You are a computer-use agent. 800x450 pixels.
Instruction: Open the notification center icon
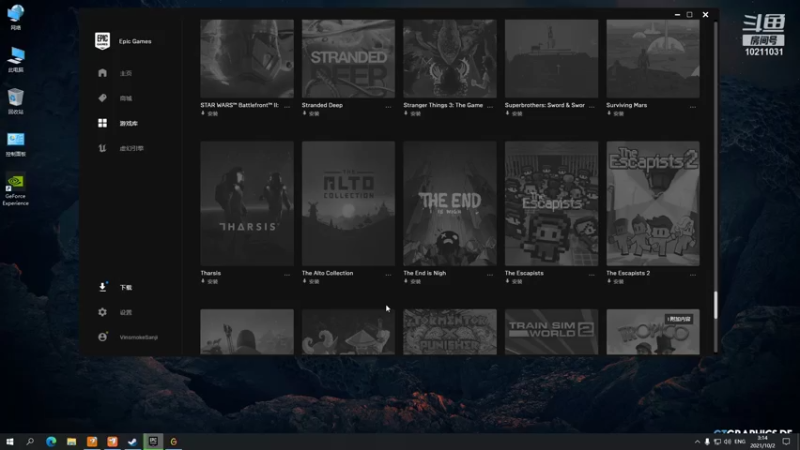point(786,441)
